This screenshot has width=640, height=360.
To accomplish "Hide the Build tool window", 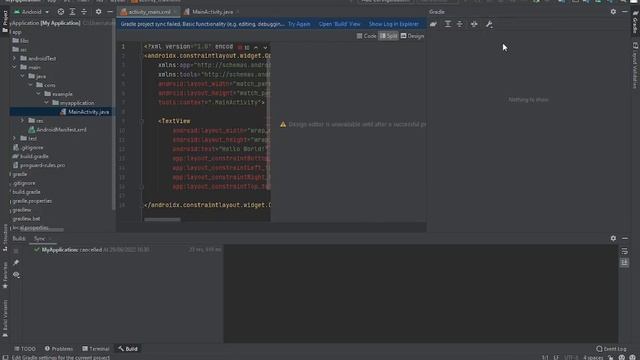I will (x=625, y=238).
